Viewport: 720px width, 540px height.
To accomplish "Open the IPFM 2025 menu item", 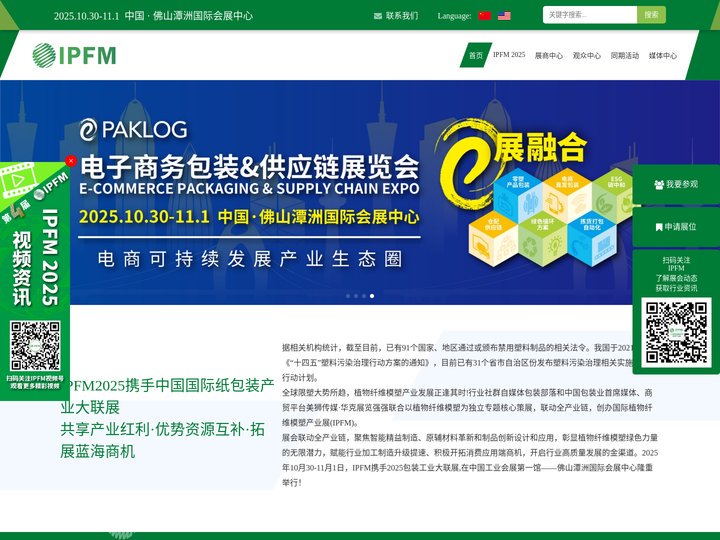I will pos(509,55).
